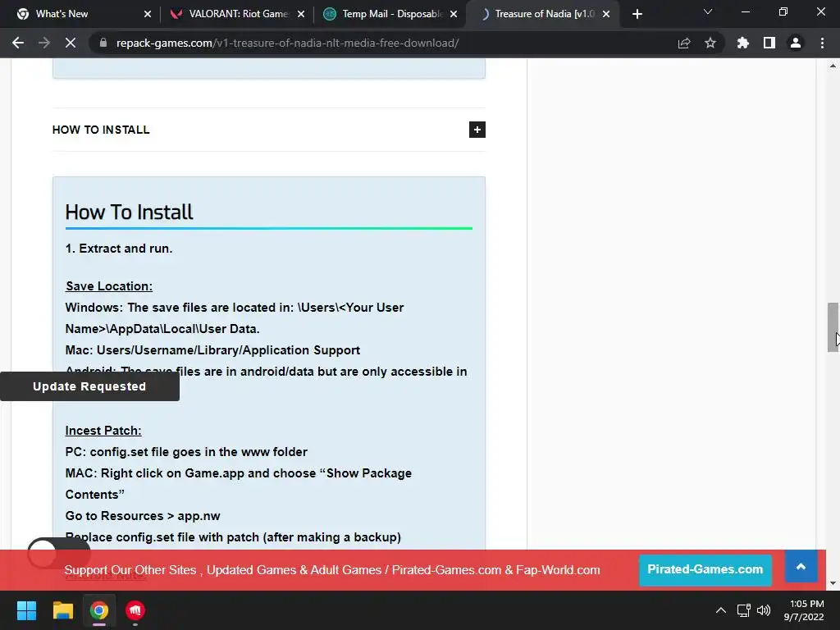The image size is (840, 630).
Task: Open Chrome profile avatar
Action: coord(796,43)
